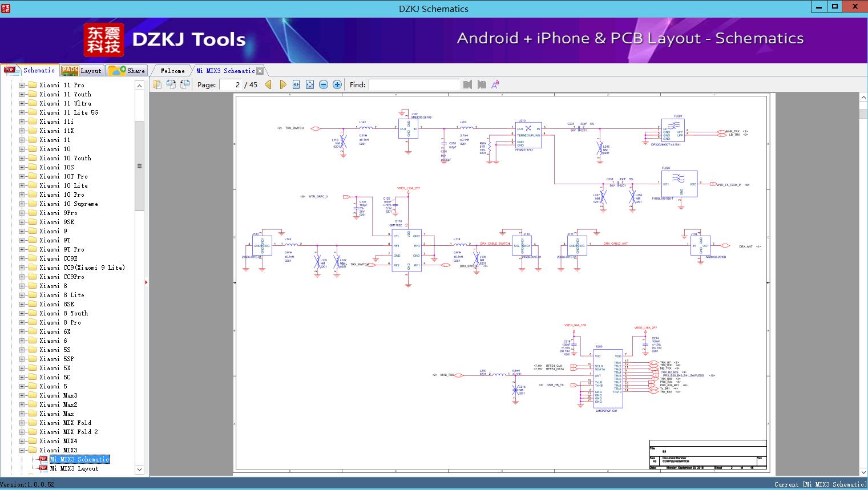Find previous match icon
The height and width of the screenshot is (490, 868).
coord(468,84)
